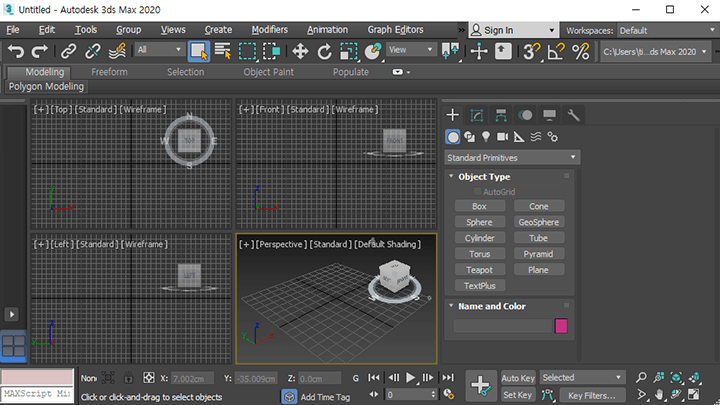Image resolution: width=720 pixels, height=405 pixels.
Task: Select the Helpers category icon
Action: pyautogui.click(x=519, y=137)
